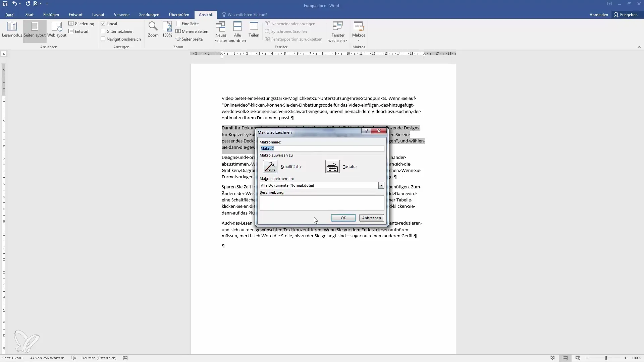
Task: Click spell check icon in status bar
Action: (73, 358)
